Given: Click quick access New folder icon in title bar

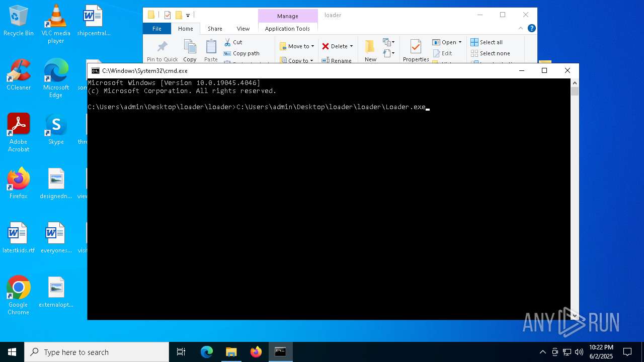Looking at the screenshot, I should click(179, 15).
